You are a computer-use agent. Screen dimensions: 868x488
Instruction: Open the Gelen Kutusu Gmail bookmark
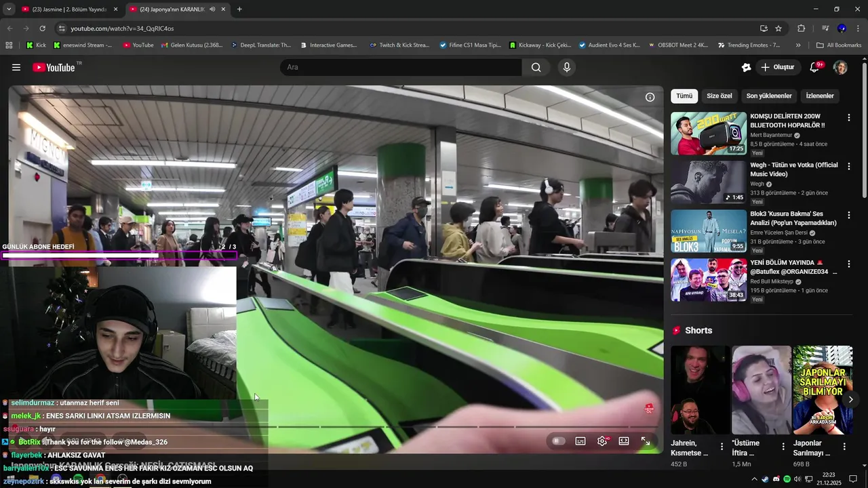[192, 45]
